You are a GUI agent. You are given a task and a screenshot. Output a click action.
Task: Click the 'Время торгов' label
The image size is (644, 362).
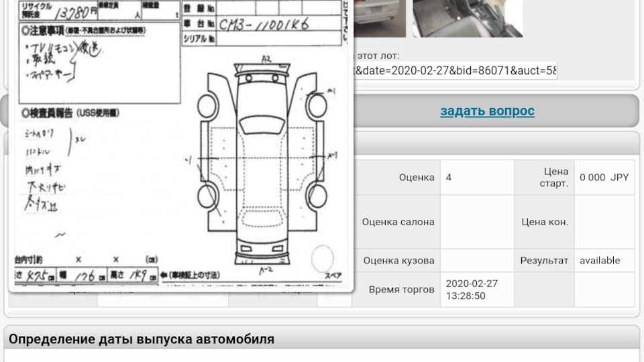click(401, 290)
